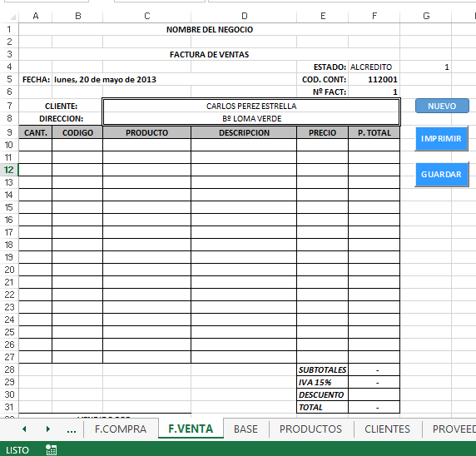
Task: Click the previous sheet navigation arrow
Action: coord(24,429)
